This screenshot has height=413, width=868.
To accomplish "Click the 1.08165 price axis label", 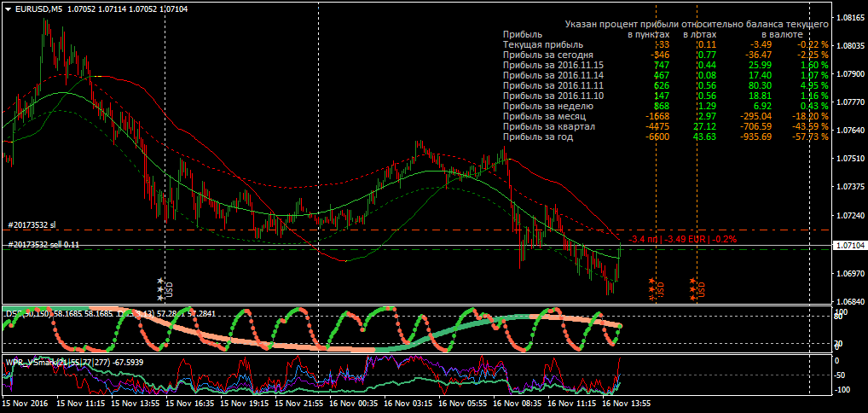I will [851, 18].
